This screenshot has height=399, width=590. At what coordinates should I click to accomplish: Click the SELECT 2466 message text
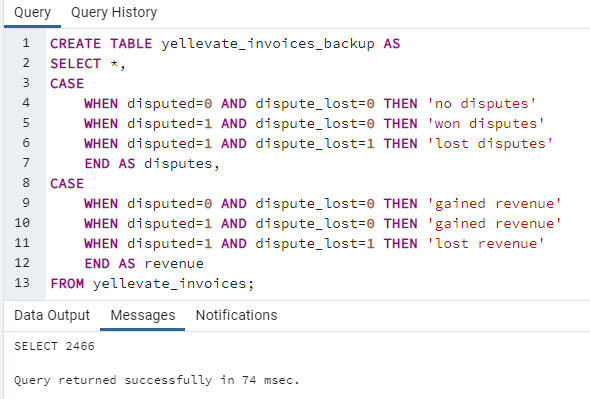(54, 346)
